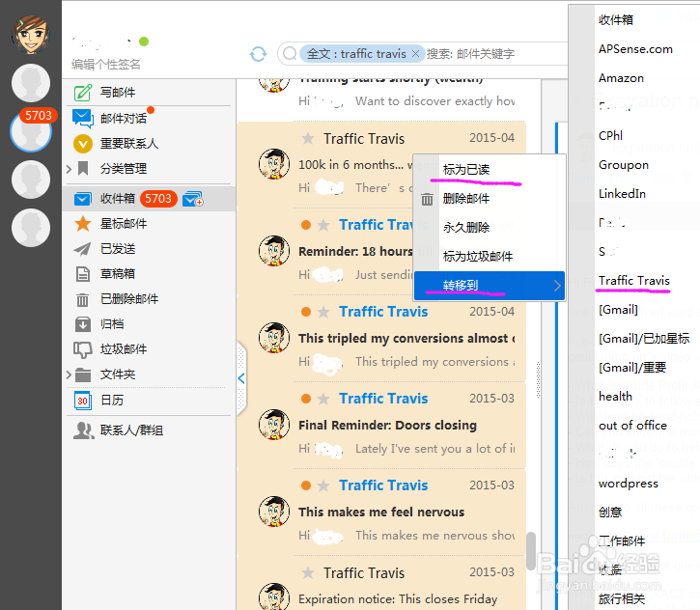The image size is (700, 610).
Task: Move to Groupon folder in submenu
Action: pyautogui.click(x=623, y=165)
